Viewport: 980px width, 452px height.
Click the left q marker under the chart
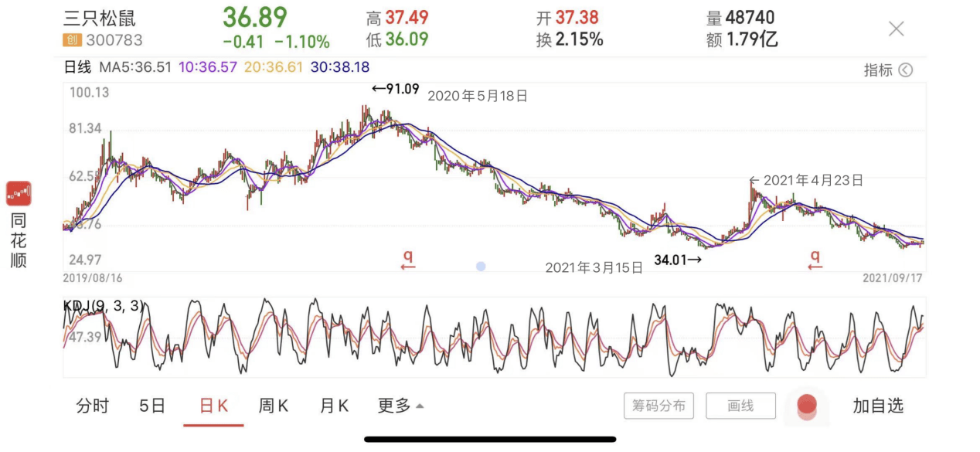point(408,260)
